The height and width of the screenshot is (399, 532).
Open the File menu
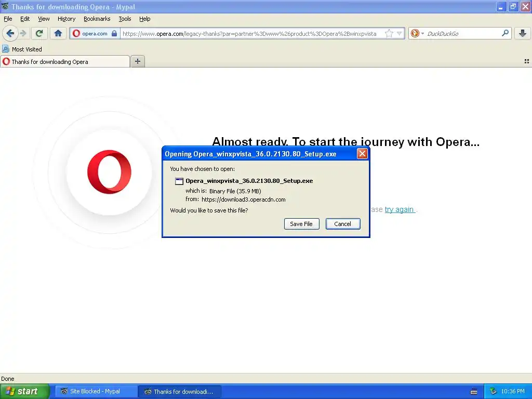8,19
